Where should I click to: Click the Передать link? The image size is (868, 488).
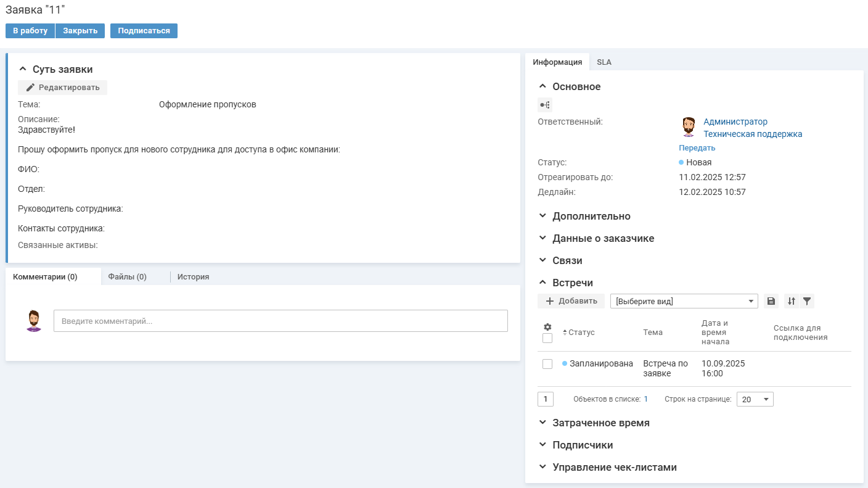click(x=697, y=148)
